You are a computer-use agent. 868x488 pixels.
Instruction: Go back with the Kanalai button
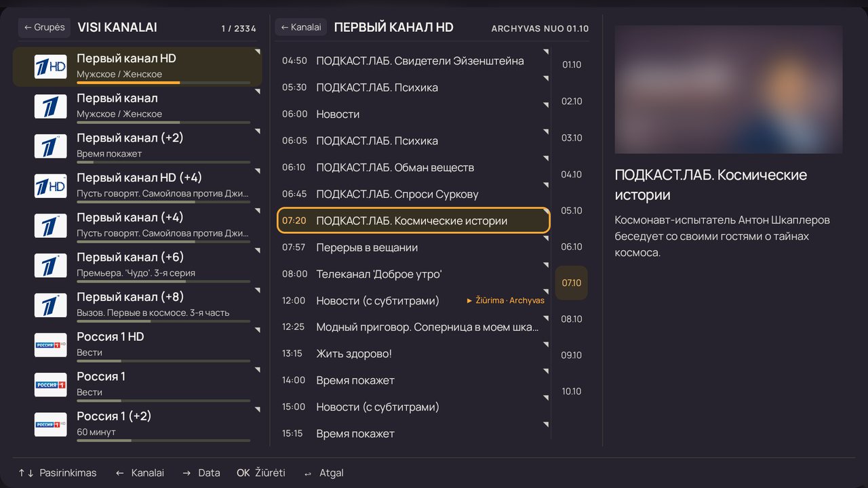coord(301,27)
